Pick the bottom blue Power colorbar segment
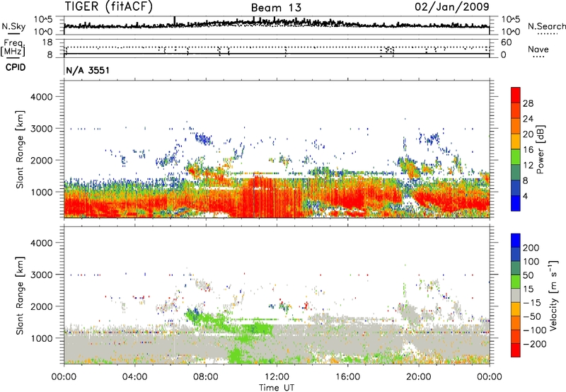The height and width of the screenshot is (392, 566). [x=516, y=203]
